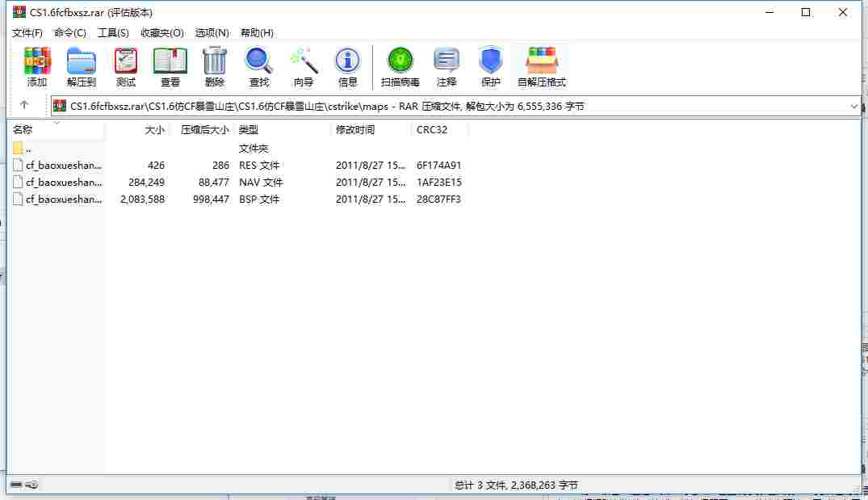Viewport: 868px width, 500px height.
Task: Click the 解压到 (Extract to) icon
Action: pos(82,66)
